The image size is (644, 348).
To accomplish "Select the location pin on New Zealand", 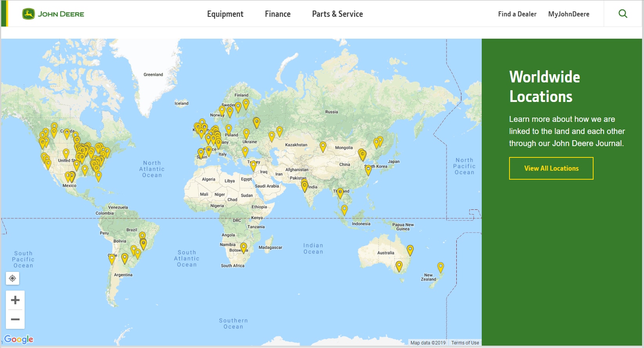I will point(441,267).
